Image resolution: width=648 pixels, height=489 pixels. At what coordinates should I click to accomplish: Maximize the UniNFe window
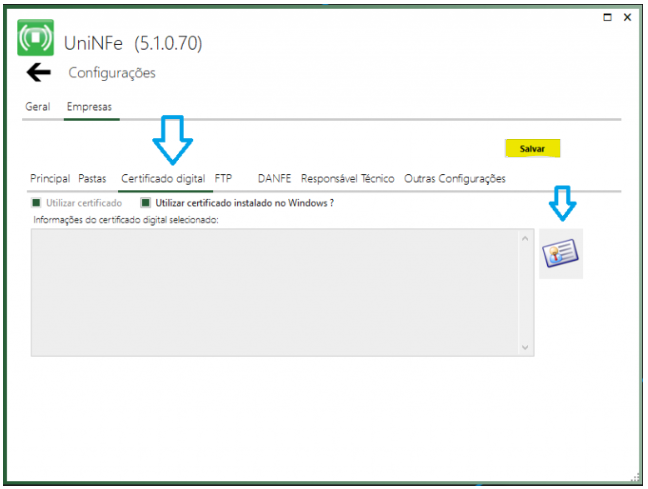point(607,17)
